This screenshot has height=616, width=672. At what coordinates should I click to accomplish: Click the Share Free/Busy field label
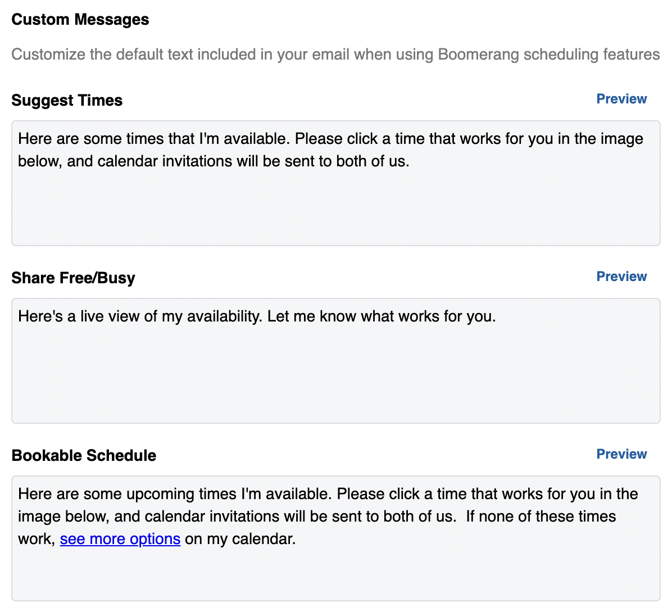click(x=73, y=278)
